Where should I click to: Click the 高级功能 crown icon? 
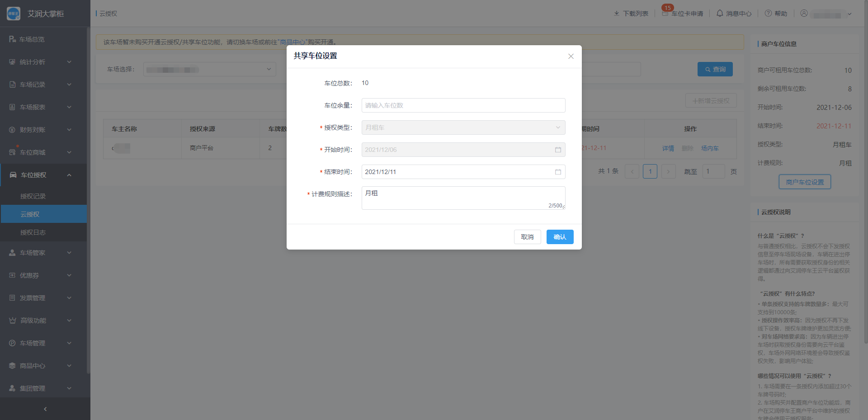(x=12, y=321)
